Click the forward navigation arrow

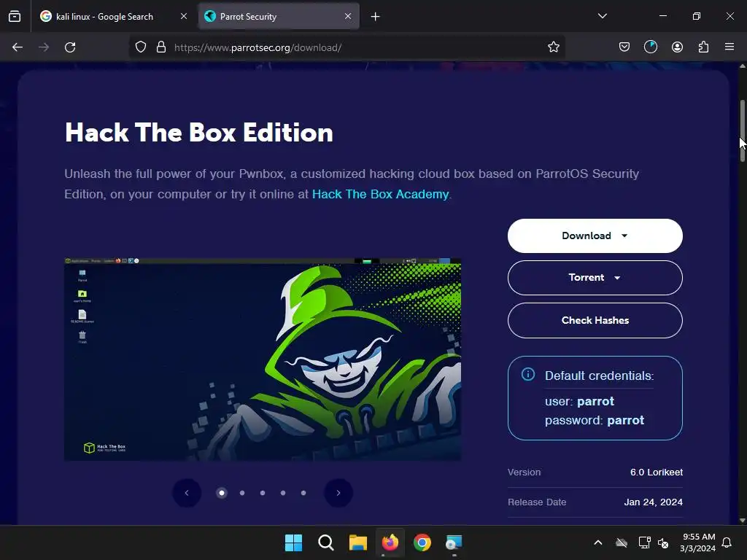coord(44,47)
